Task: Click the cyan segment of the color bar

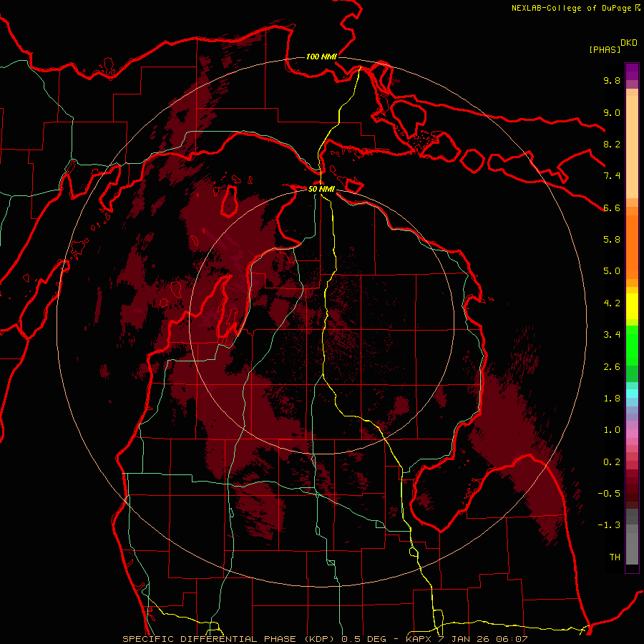Action: coord(632,394)
